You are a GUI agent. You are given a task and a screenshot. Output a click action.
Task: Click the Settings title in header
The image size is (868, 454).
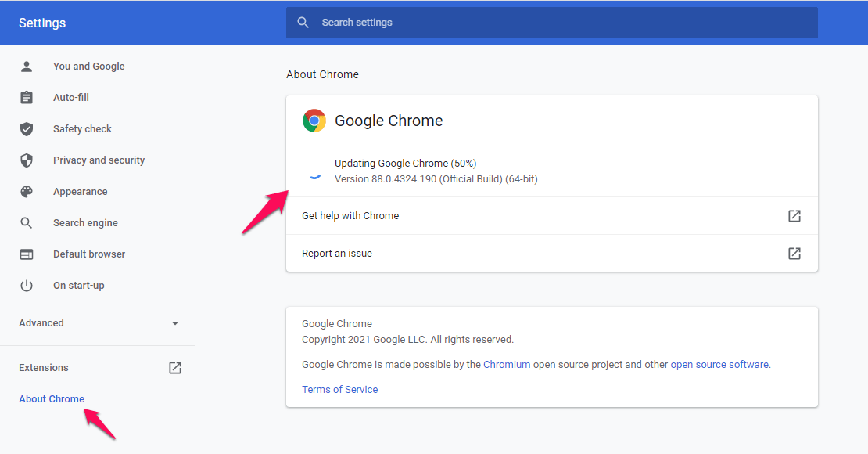pyautogui.click(x=42, y=23)
